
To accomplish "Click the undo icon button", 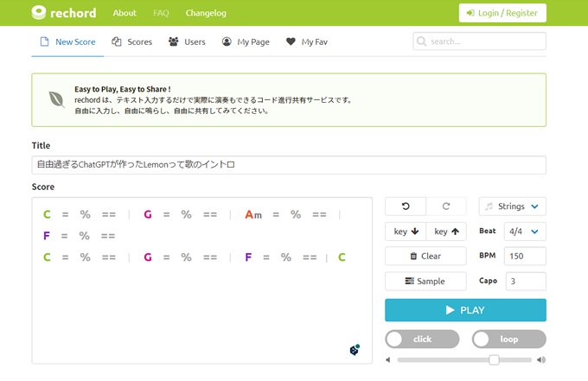I will (x=406, y=206).
